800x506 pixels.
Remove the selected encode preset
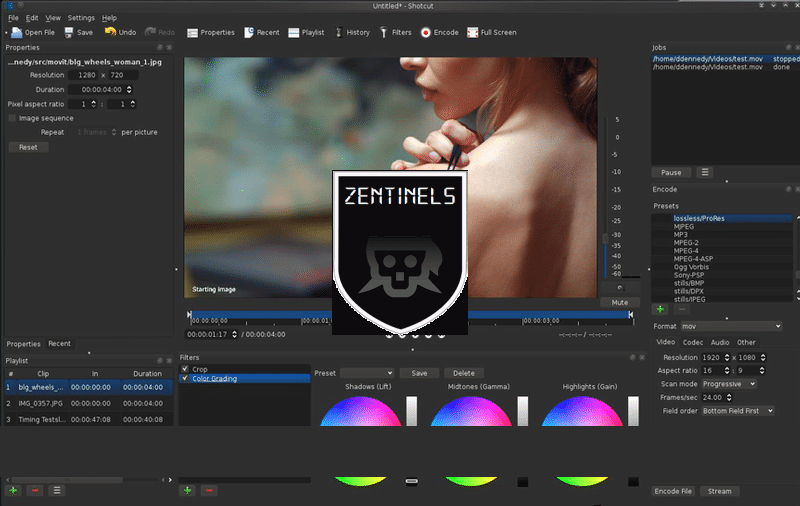click(682, 309)
